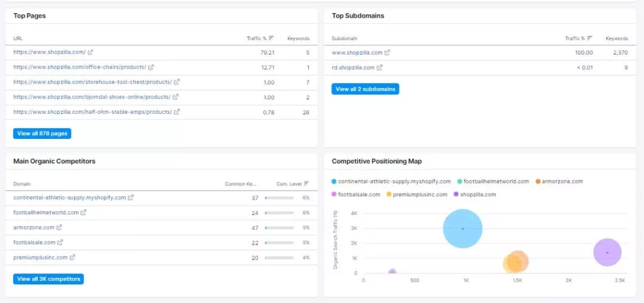The width and height of the screenshot is (644, 303).
Task: Click Common Ke... column header in competitors table
Action: (240, 184)
